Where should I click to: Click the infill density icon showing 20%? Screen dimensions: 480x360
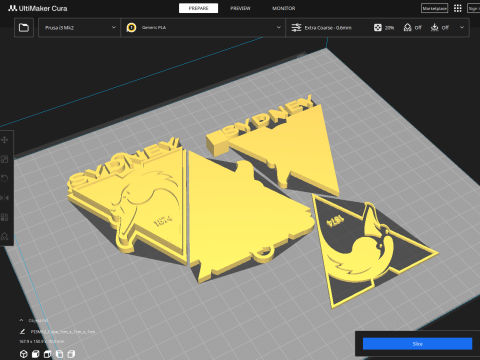click(x=378, y=28)
